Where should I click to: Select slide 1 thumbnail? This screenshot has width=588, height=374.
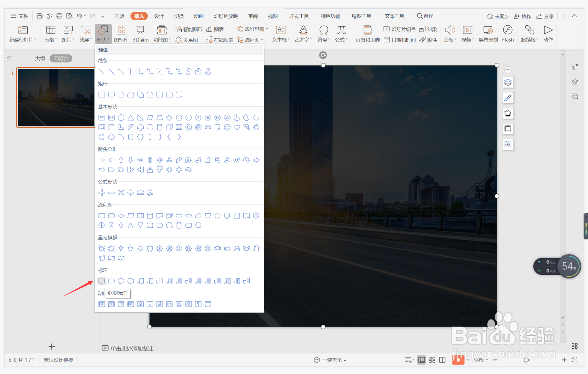pyautogui.click(x=56, y=98)
